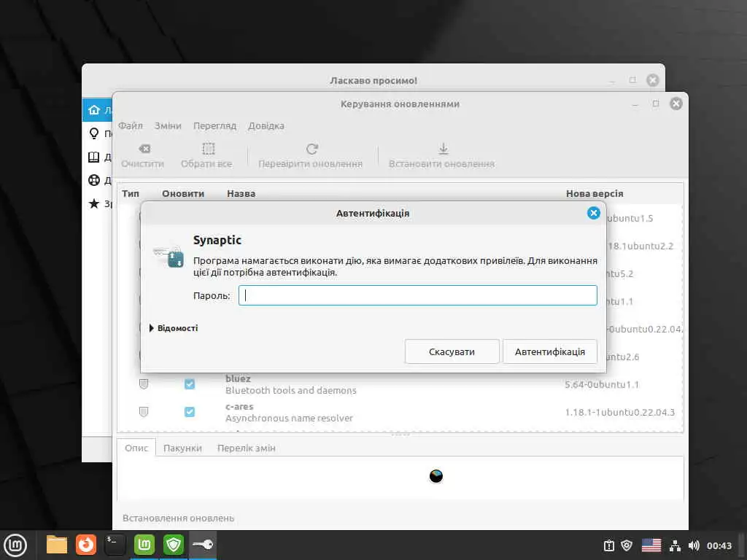Viewport: 747px width, 560px height.
Task: Click the shield type icon for bluez
Action: click(144, 384)
